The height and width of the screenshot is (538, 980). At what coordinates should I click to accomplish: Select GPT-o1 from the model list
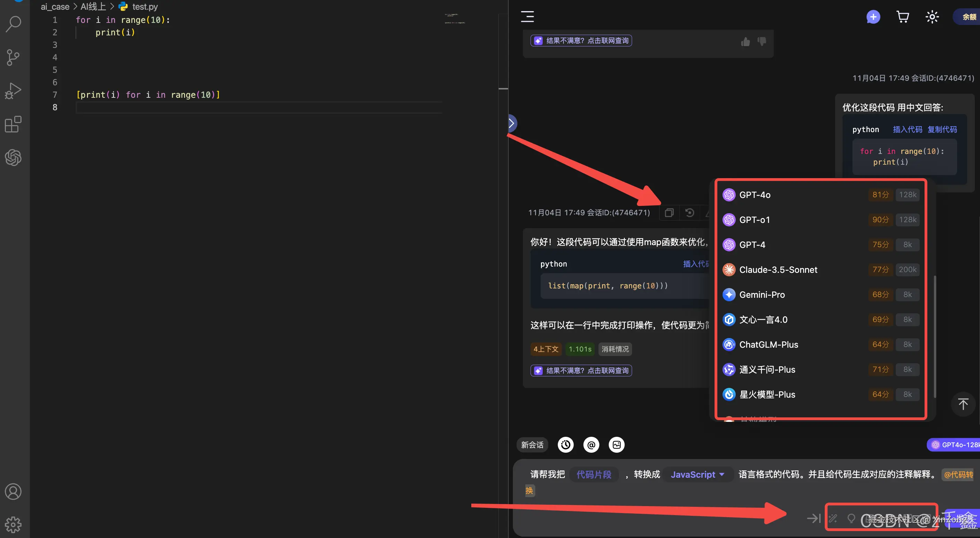(754, 219)
